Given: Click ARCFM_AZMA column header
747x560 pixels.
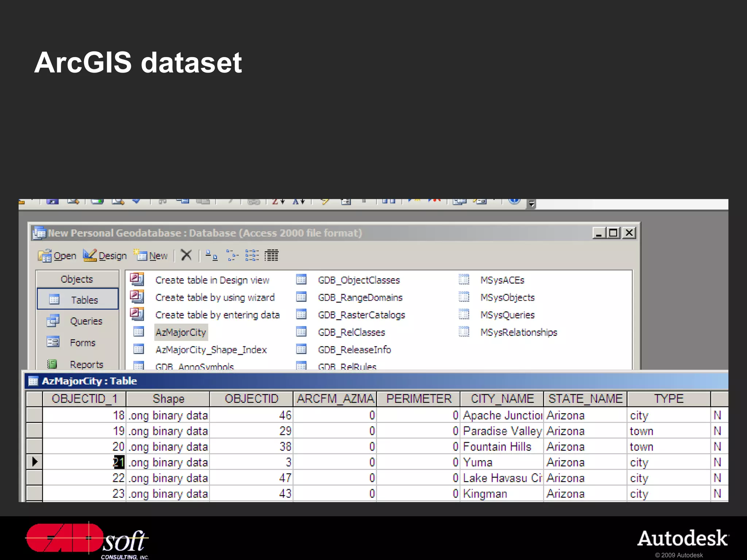Looking at the screenshot, I should (335, 399).
